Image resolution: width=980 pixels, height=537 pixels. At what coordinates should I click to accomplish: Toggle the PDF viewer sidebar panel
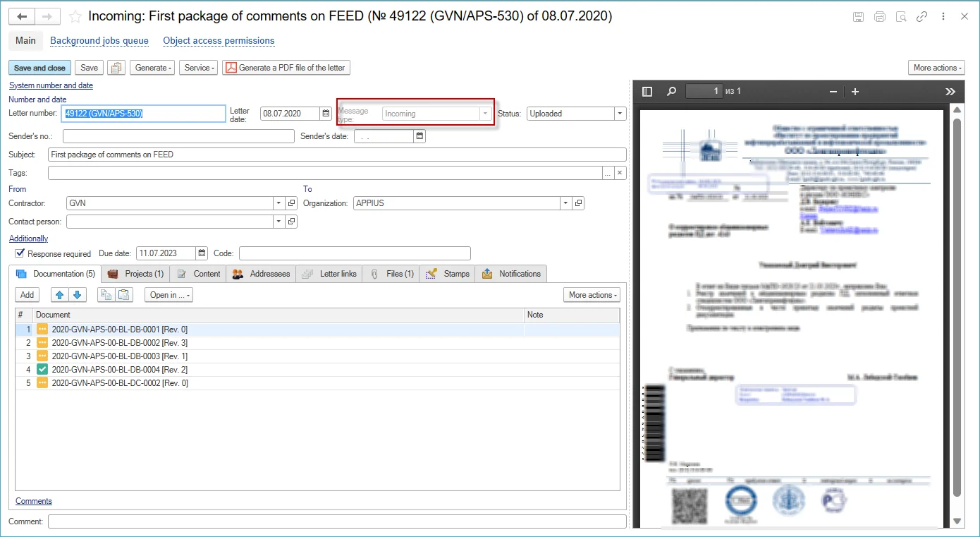click(647, 92)
